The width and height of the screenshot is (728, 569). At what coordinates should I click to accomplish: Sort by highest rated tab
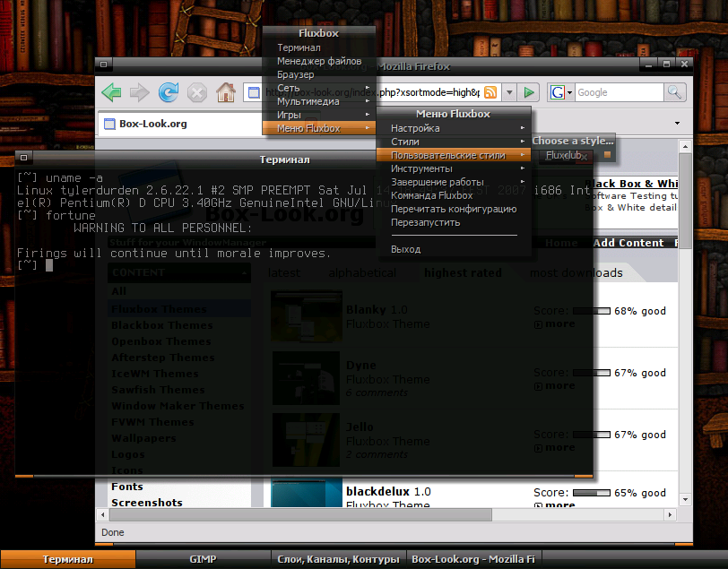tap(463, 273)
